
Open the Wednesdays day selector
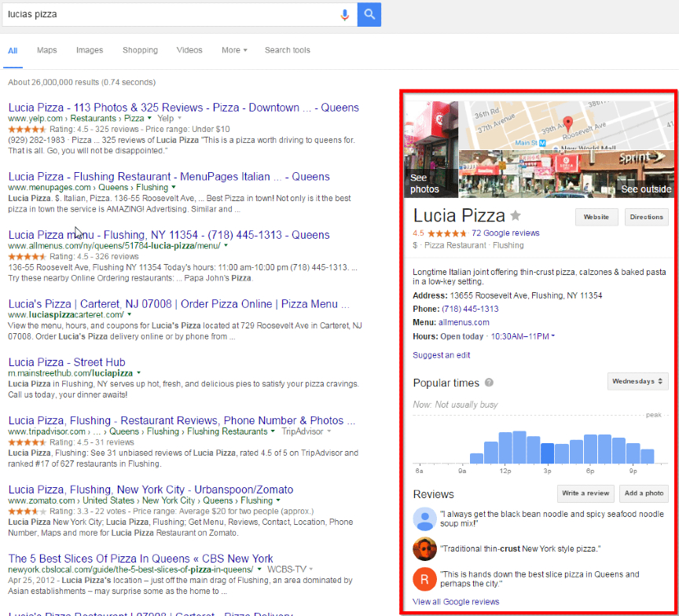(x=637, y=381)
